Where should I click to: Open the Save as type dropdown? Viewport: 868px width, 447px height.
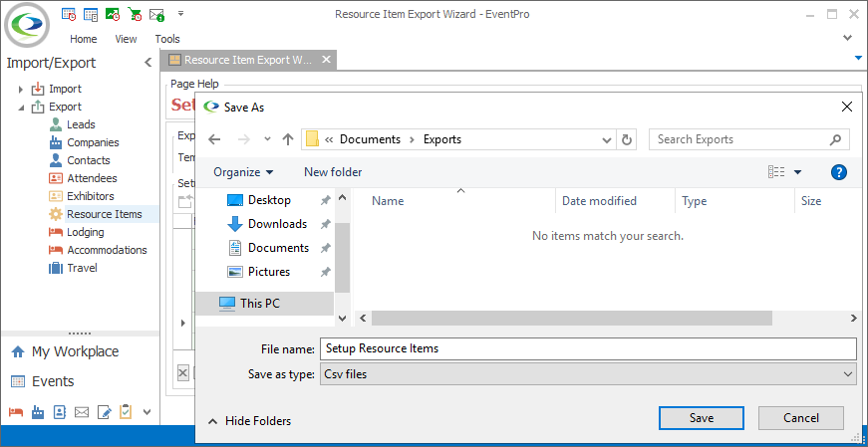pyautogui.click(x=588, y=374)
